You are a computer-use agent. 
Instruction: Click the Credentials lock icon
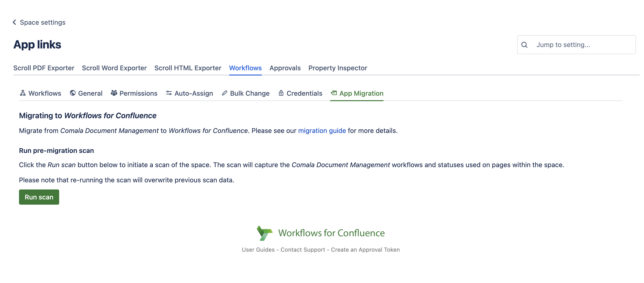point(281,93)
